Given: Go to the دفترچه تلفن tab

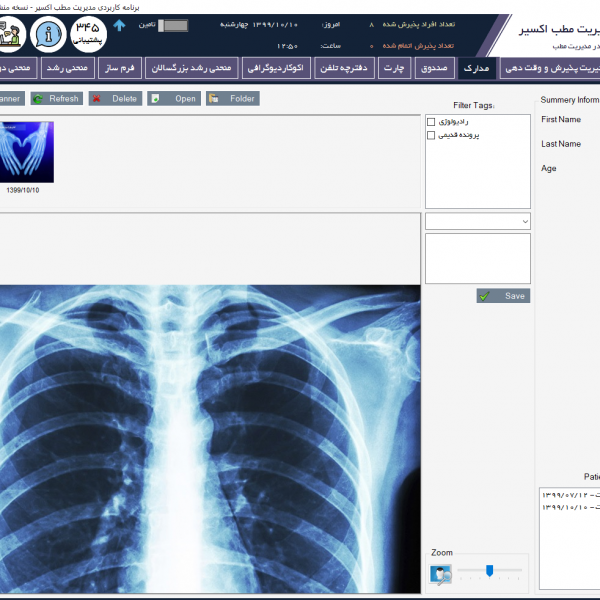Looking at the screenshot, I should click(342, 68).
